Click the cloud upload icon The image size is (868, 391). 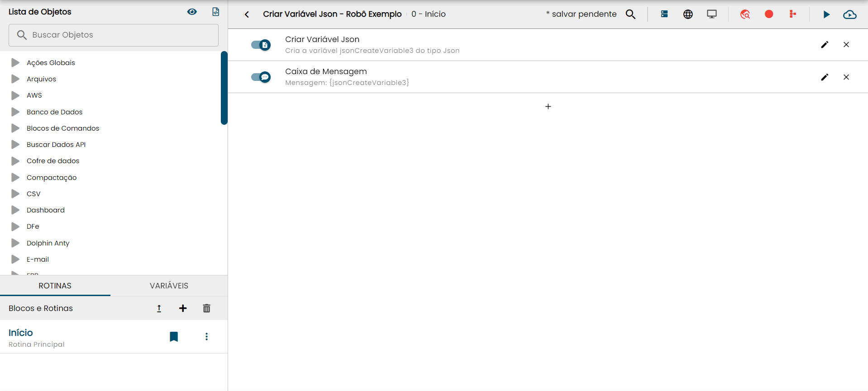(x=849, y=14)
